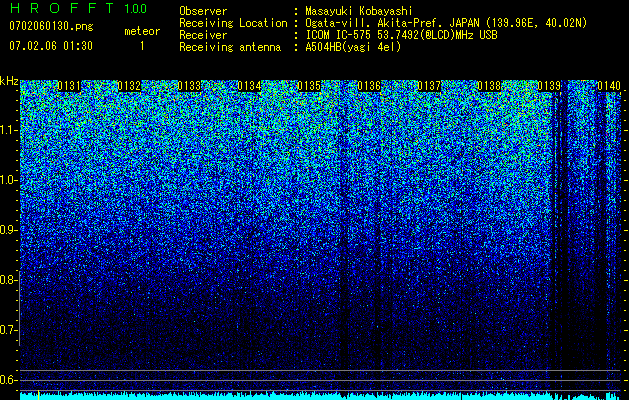629x400 pixels.
Task: Click the kHz axis unit label
Action: [x=9, y=82]
